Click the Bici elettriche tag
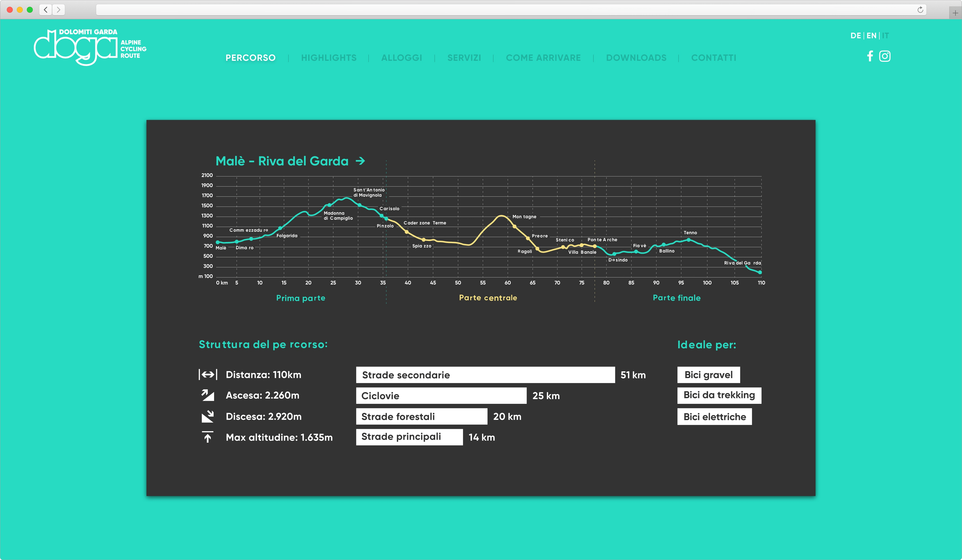 pos(714,417)
